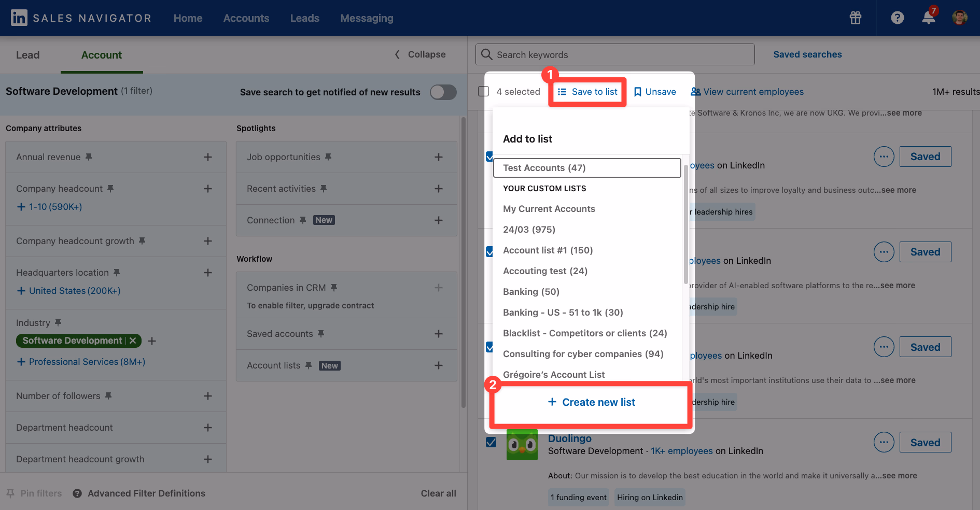Pin the Headquarters location filter
980x510 pixels.
[117, 273]
